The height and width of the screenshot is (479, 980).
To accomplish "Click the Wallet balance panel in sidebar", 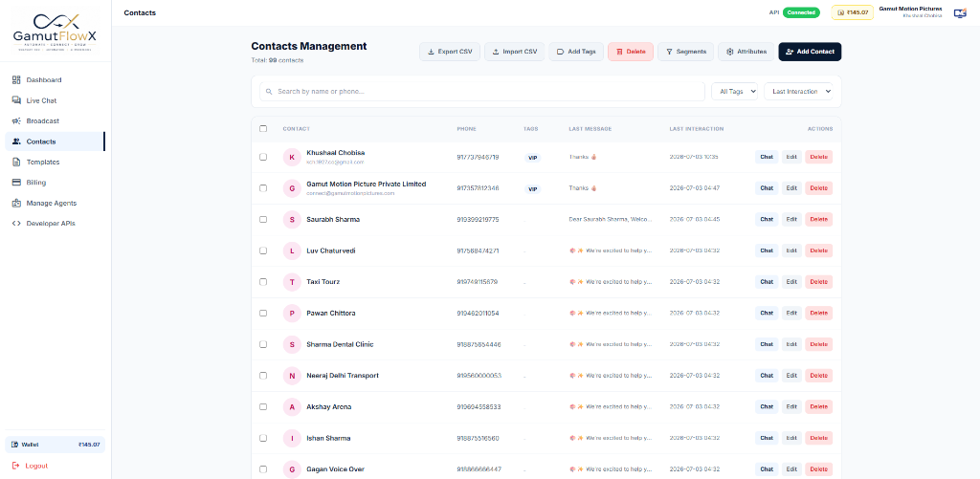I will (x=55, y=445).
